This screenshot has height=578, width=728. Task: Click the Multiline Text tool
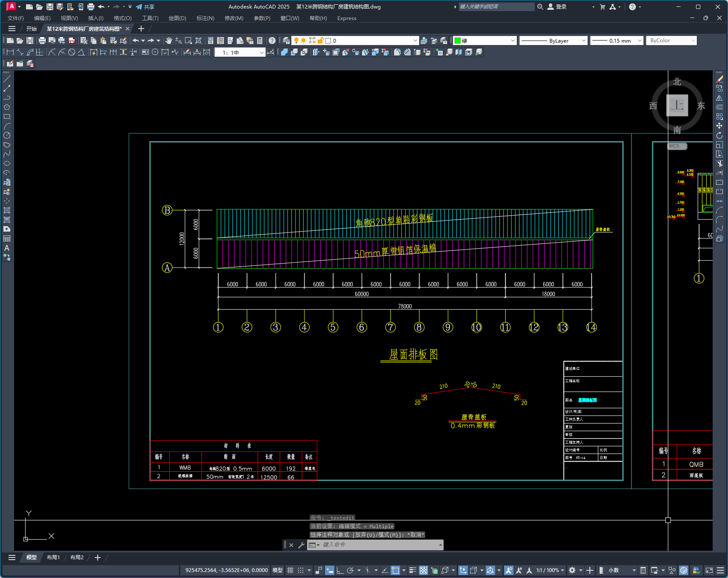[7, 248]
